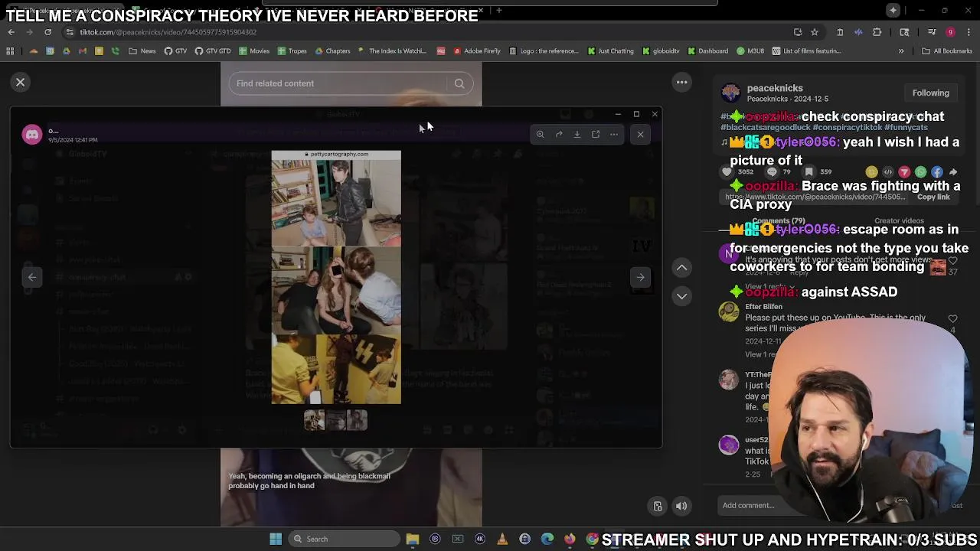Open the Adobe Firefly bookmark
Viewport: 980px width, 551px height.
click(x=477, y=51)
